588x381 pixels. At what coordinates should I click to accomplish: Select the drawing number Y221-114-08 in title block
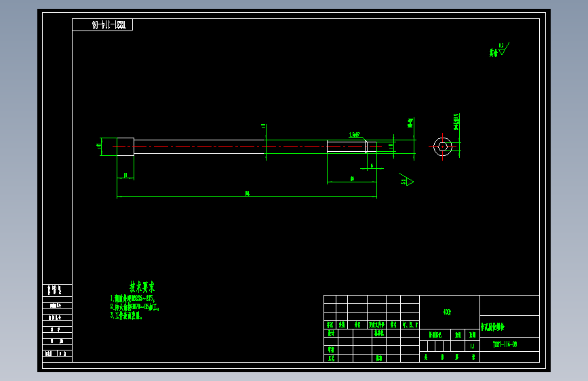(x=505, y=344)
